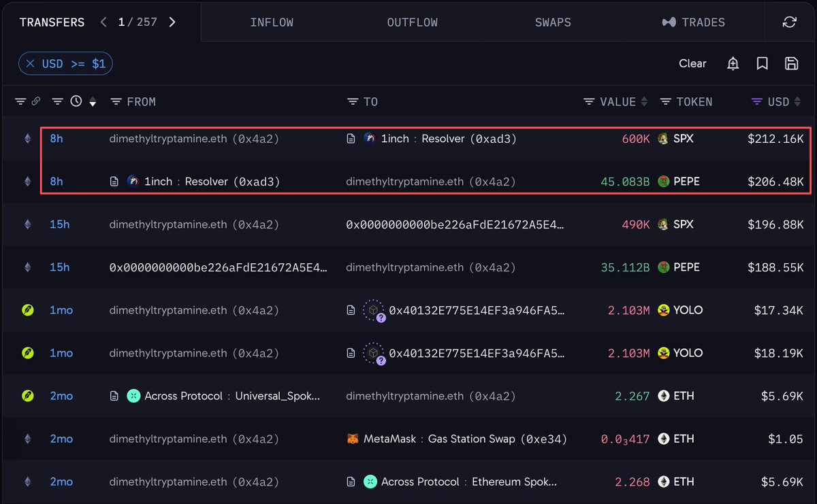
Task: Open the SWAPS tab
Action: click(553, 22)
